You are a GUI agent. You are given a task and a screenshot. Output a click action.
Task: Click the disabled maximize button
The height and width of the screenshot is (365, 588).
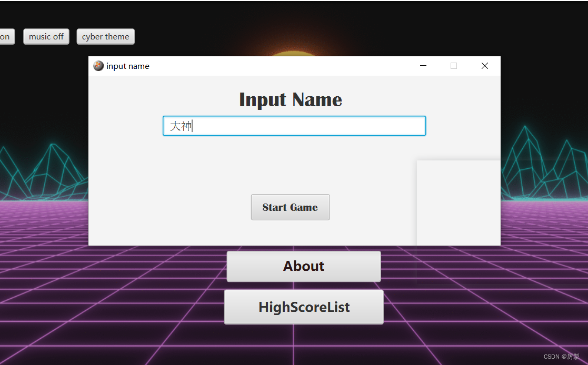point(454,66)
